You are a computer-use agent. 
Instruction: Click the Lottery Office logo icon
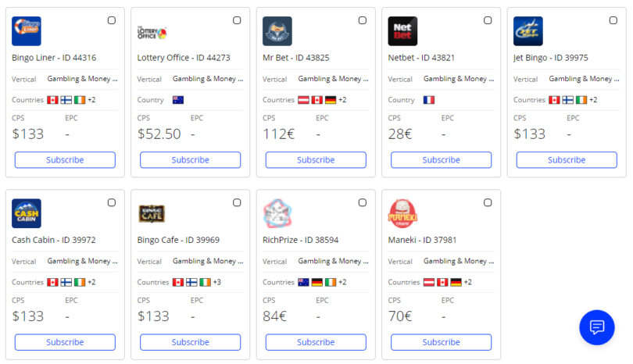coord(152,33)
